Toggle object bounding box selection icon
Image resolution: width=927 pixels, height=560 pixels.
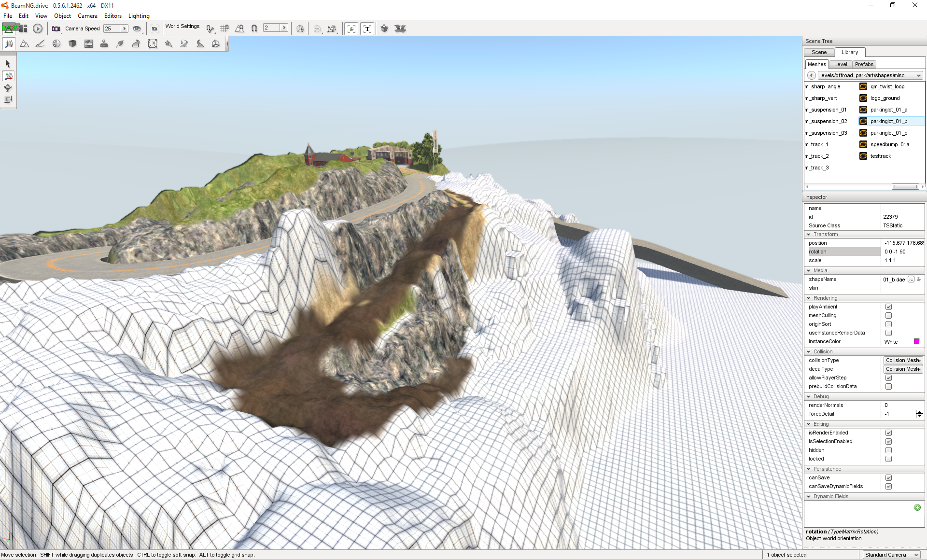[351, 28]
